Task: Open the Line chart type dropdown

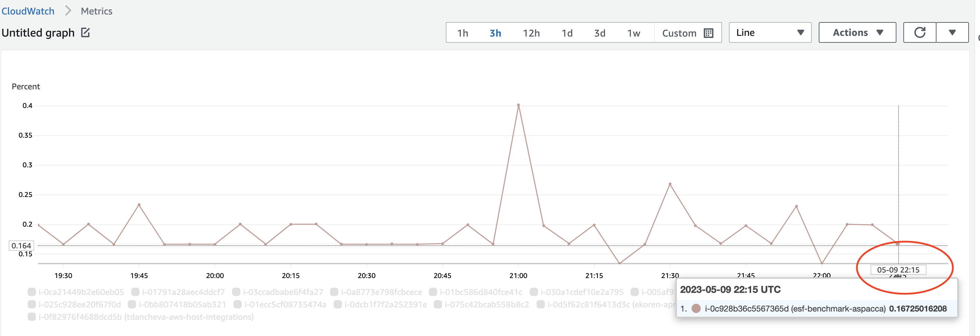Action: pyautogui.click(x=770, y=32)
